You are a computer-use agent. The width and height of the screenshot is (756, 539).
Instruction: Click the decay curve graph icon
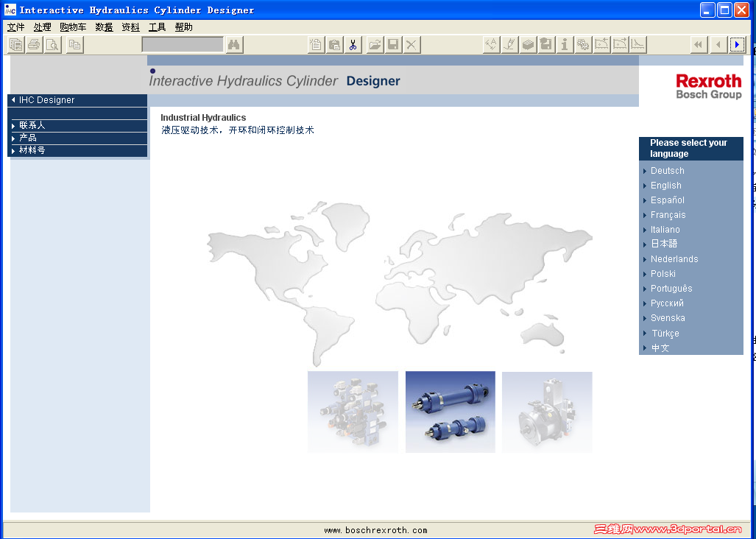click(638, 45)
